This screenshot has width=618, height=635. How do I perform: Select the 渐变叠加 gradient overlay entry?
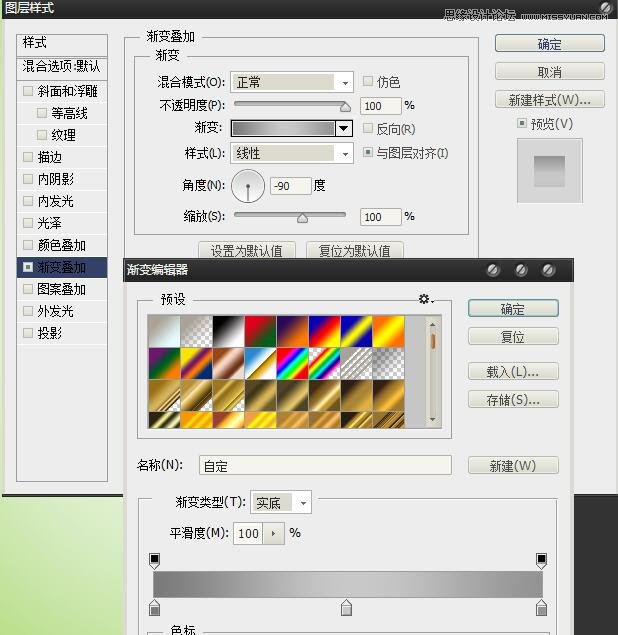tap(62, 267)
